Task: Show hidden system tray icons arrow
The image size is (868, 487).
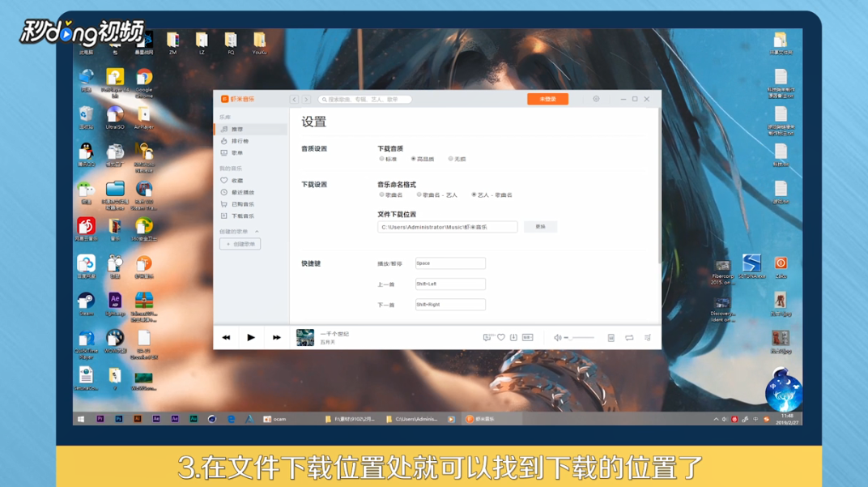Action: (716, 420)
